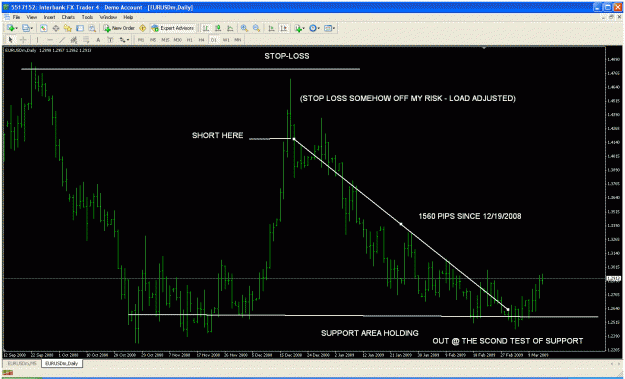Open the Help menu

click(x=128, y=18)
